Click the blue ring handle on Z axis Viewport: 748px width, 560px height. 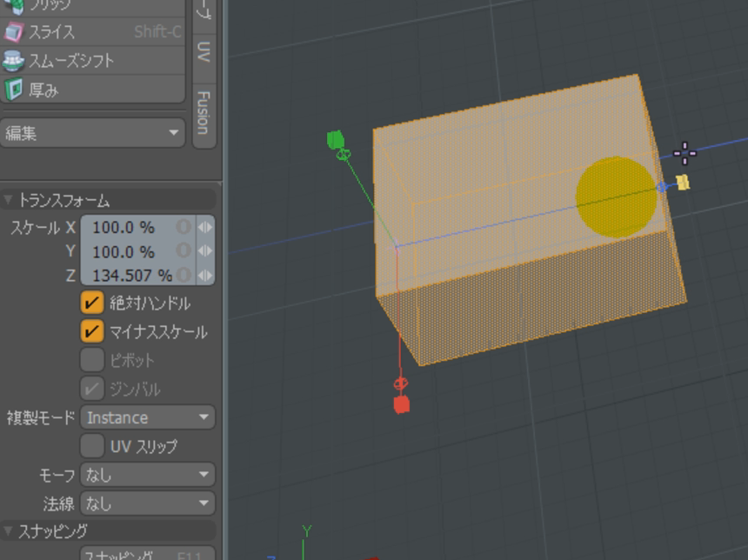[x=662, y=187]
